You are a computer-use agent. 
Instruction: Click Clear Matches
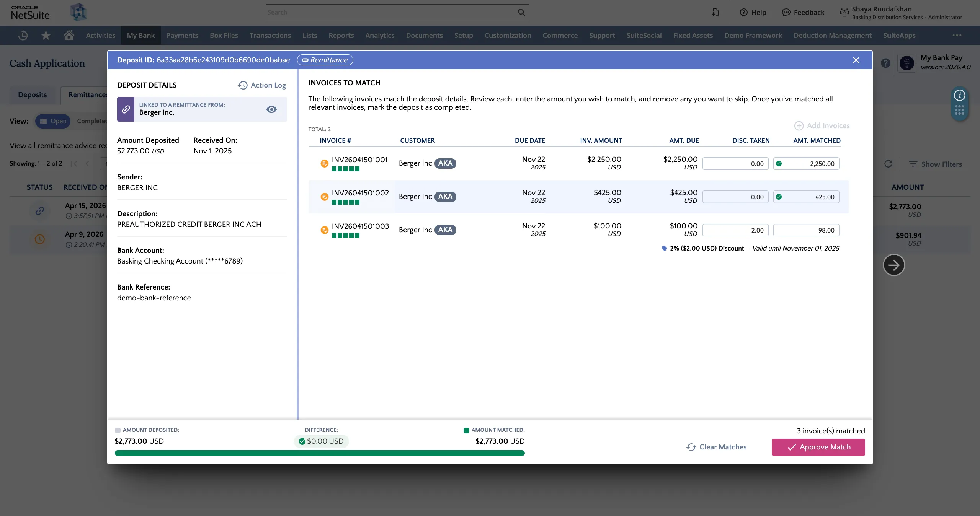tap(717, 447)
